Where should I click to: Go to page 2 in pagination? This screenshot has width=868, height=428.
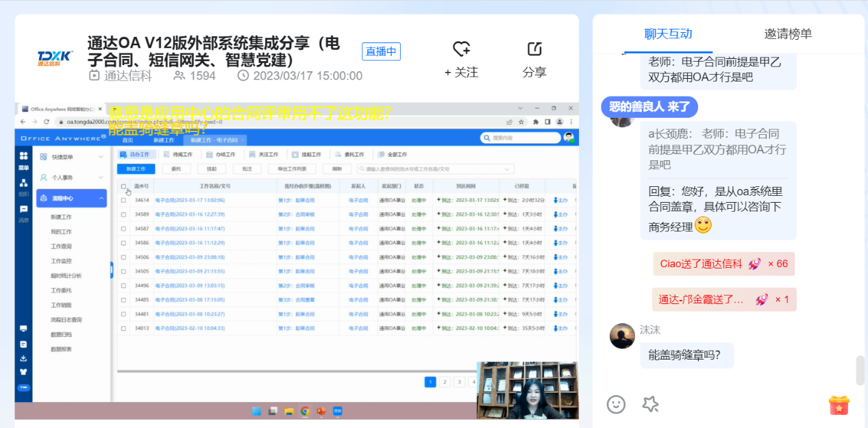445,382
